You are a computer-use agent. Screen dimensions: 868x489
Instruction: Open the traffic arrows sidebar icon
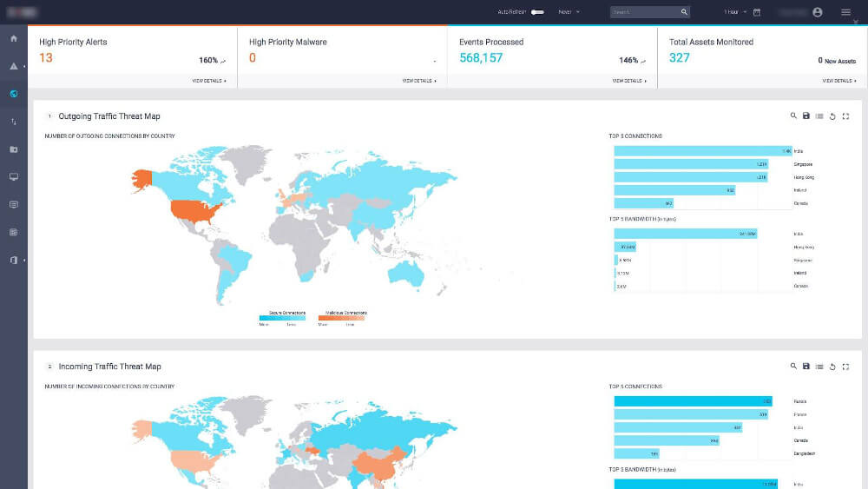[x=13, y=122]
